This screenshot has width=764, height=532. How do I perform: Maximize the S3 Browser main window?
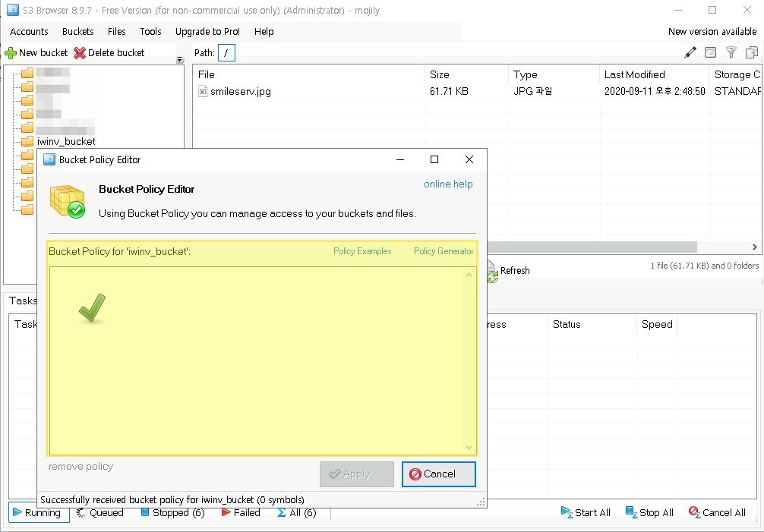click(712, 10)
